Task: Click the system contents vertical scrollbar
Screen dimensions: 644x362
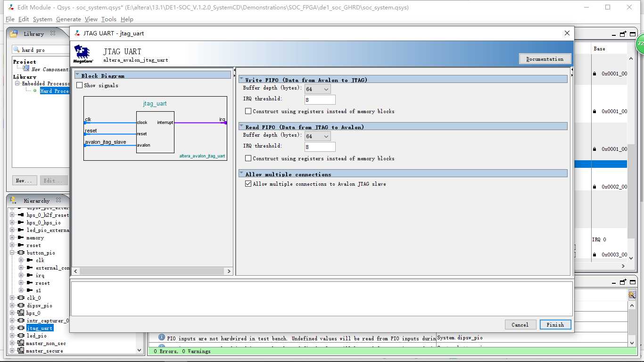Action: click(x=631, y=191)
